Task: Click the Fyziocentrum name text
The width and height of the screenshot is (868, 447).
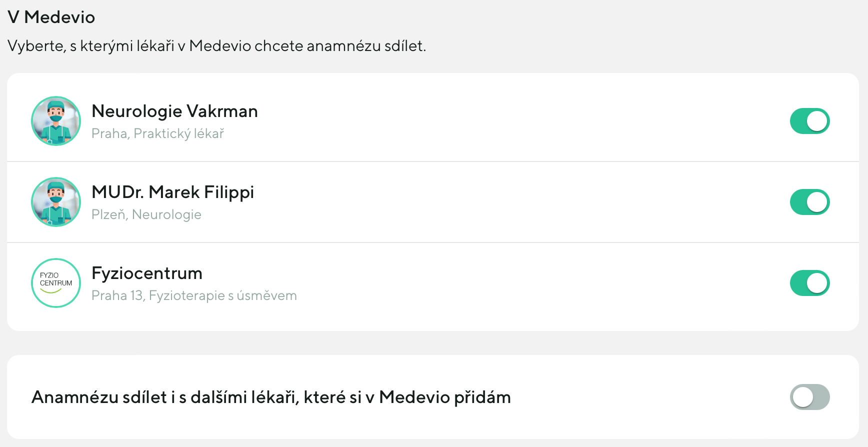Action: pyautogui.click(x=146, y=273)
